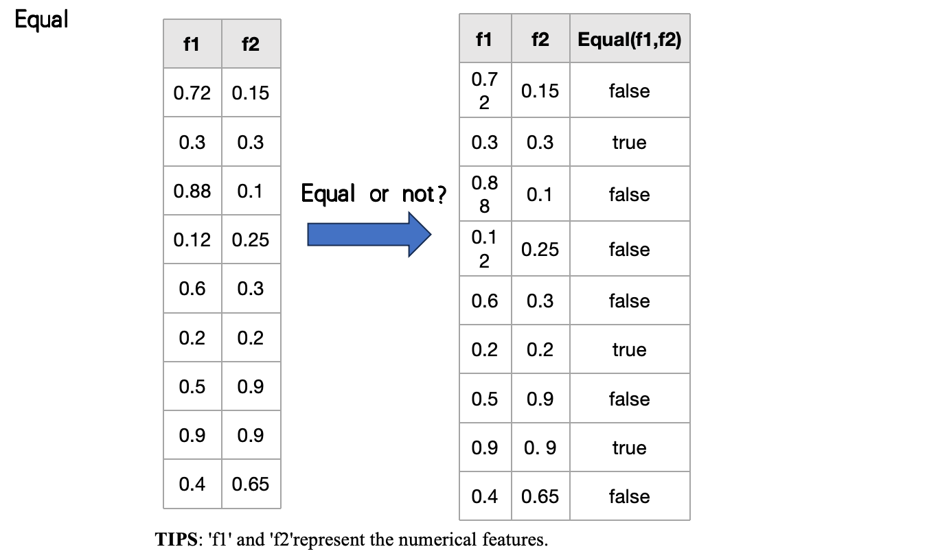Pick the "false" result in the 0.4 row
This screenshot has height=560, width=938.
tap(629, 497)
